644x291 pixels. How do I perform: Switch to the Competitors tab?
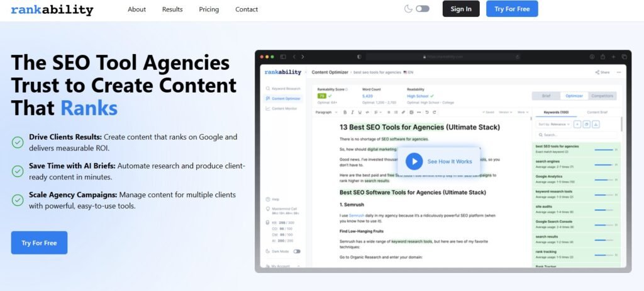click(x=602, y=96)
